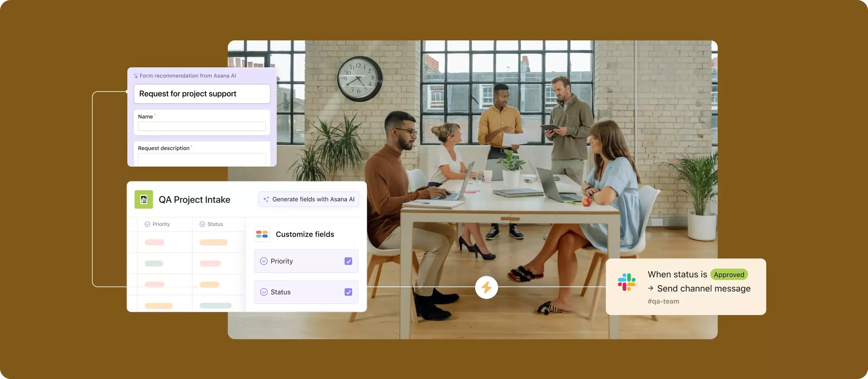Click the Asana AI form recommendation icon
Viewport: 868px width, 379px height.
point(134,75)
